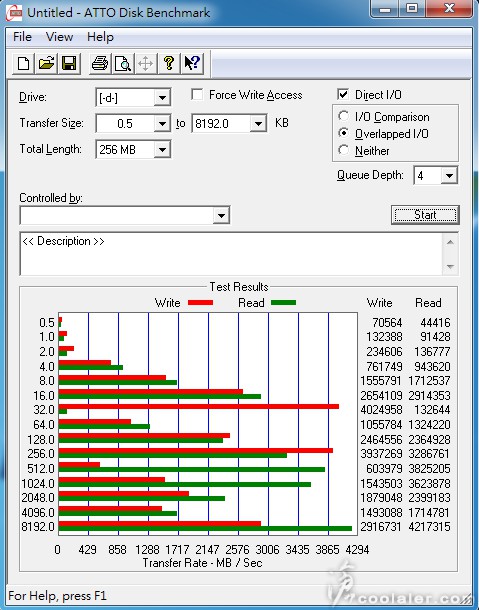Click the 512.0 row label in chart
Screen dimensions: 479x610
(x=40, y=468)
